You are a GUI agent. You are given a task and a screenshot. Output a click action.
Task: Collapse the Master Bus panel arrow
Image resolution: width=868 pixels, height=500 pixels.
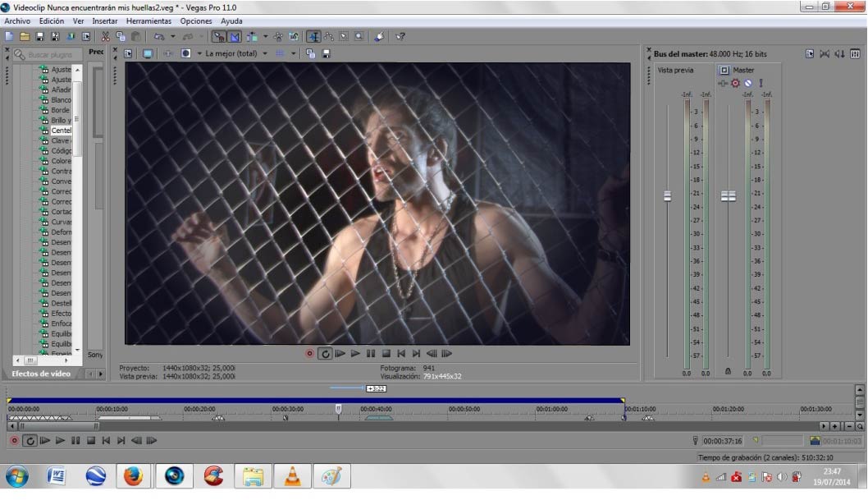649,57
